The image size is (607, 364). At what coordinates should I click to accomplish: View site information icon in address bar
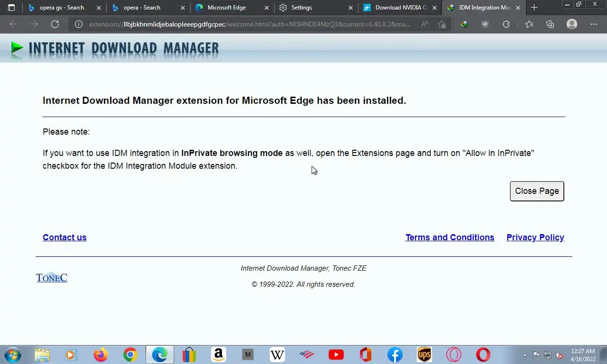point(79,24)
